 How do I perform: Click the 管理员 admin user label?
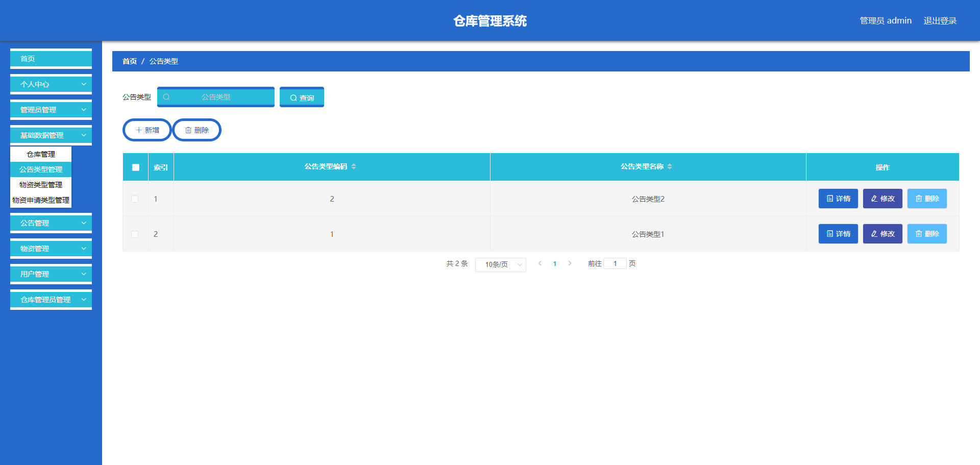[x=886, y=21]
